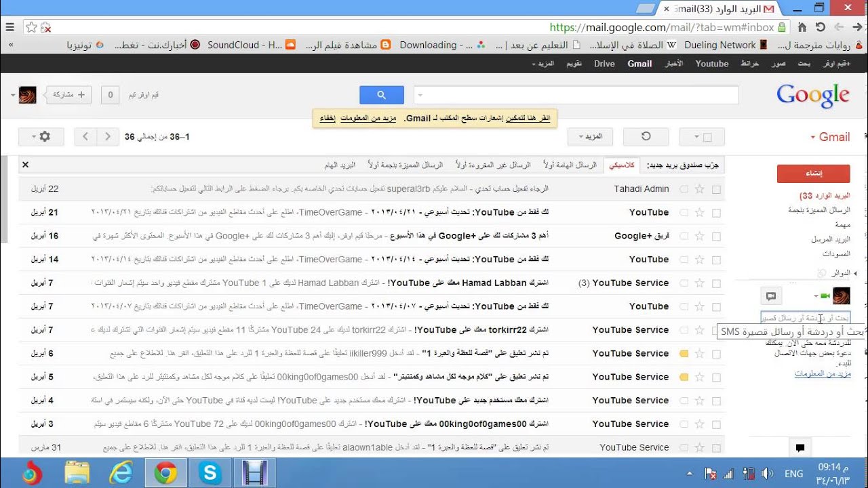The image size is (868, 488).
Task: Check the YouTube email dated 14 April
Action: click(716, 259)
